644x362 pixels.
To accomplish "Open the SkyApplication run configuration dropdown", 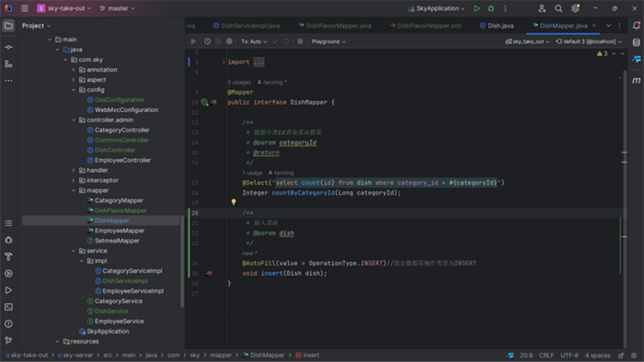I will (x=436, y=8).
